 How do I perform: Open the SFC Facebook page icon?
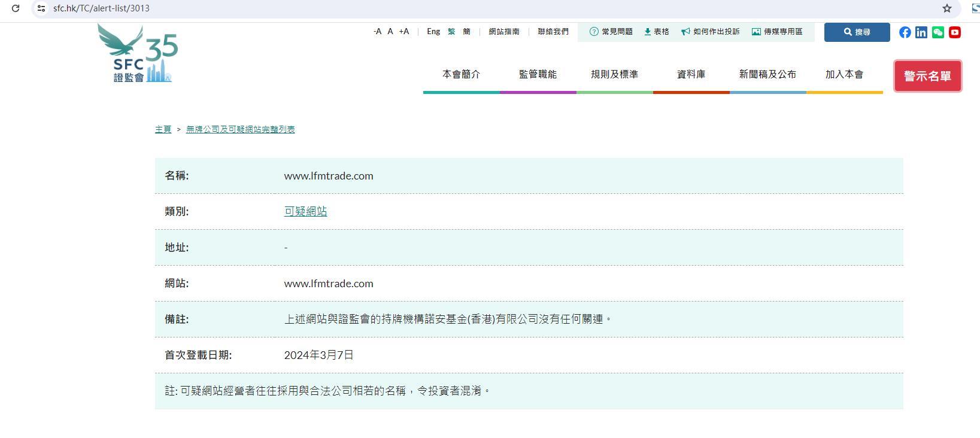(905, 32)
